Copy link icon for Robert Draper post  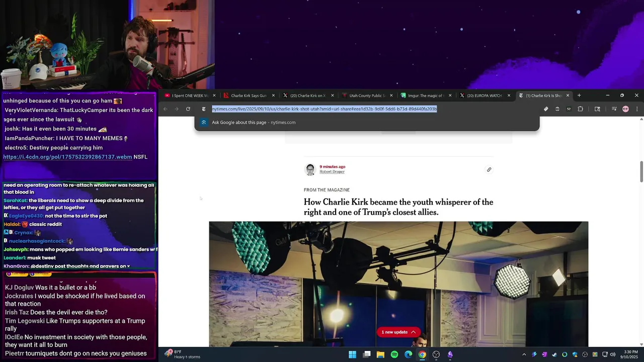pos(489,170)
